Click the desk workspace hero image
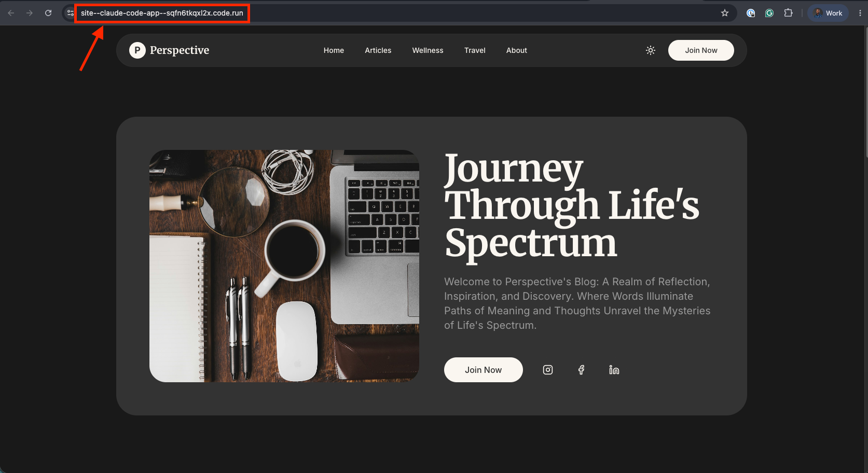868x473 pixels. click(x=284, y=266)
